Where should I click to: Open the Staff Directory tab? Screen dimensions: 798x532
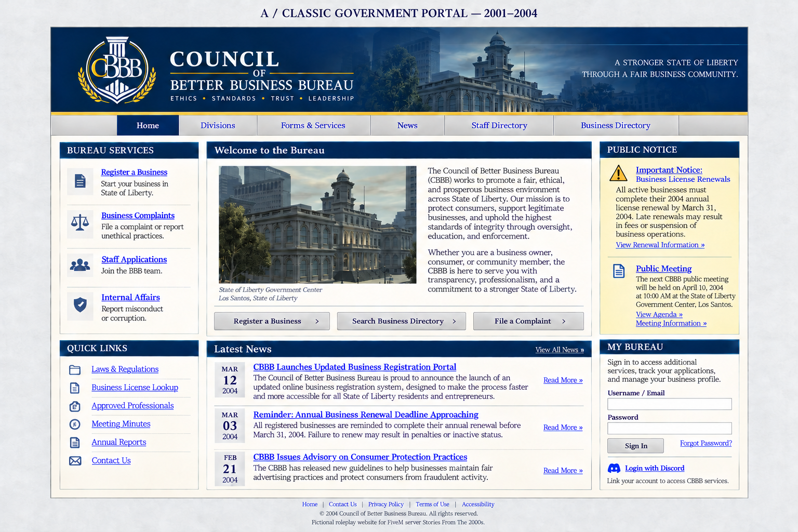[499, 125]
